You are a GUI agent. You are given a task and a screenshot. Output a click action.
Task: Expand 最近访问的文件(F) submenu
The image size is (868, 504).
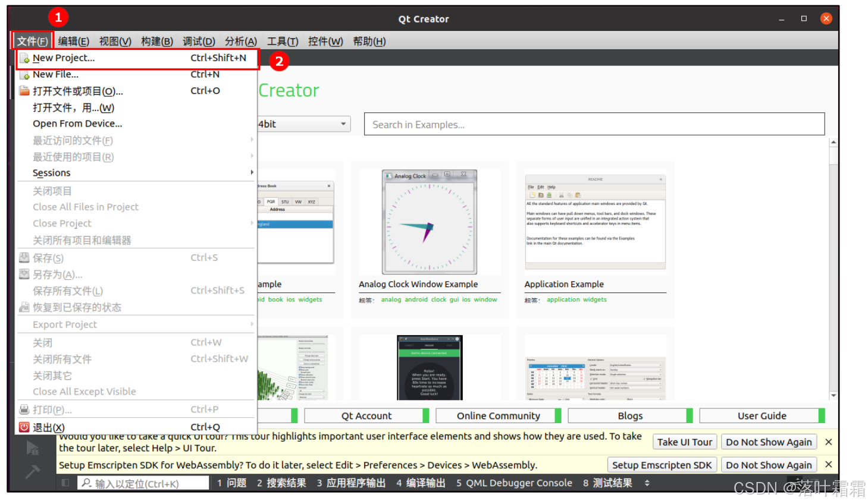pos(137,140)
